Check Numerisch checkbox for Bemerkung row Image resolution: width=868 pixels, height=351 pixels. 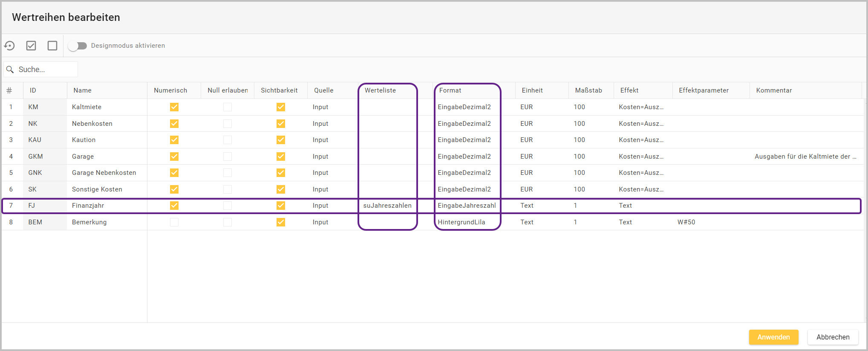coord(174,222)
